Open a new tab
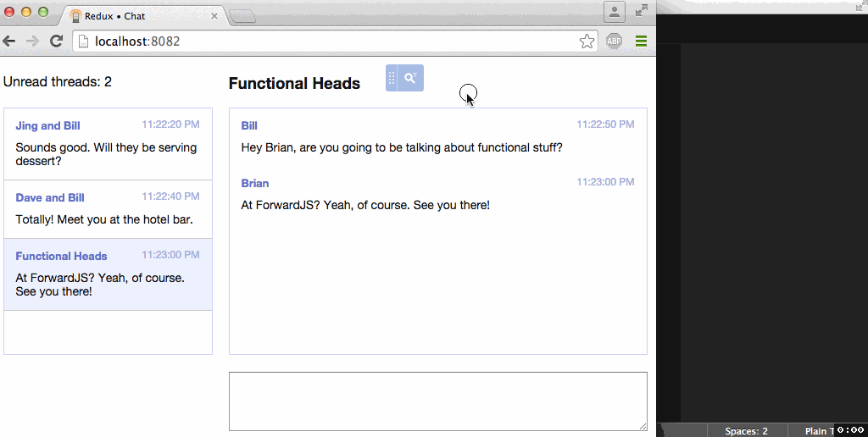This screenshot has height=437, width=868. click(x=242, y=17)
